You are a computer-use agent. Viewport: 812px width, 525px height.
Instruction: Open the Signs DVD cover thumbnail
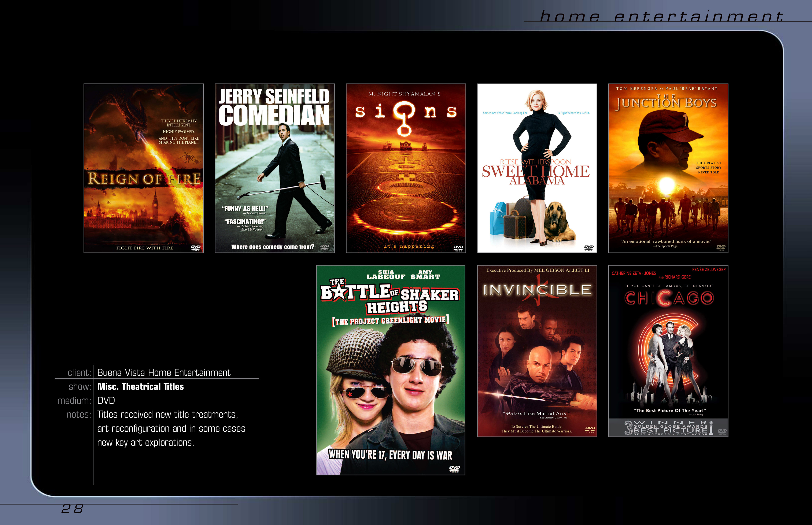(x=406, y=168)
